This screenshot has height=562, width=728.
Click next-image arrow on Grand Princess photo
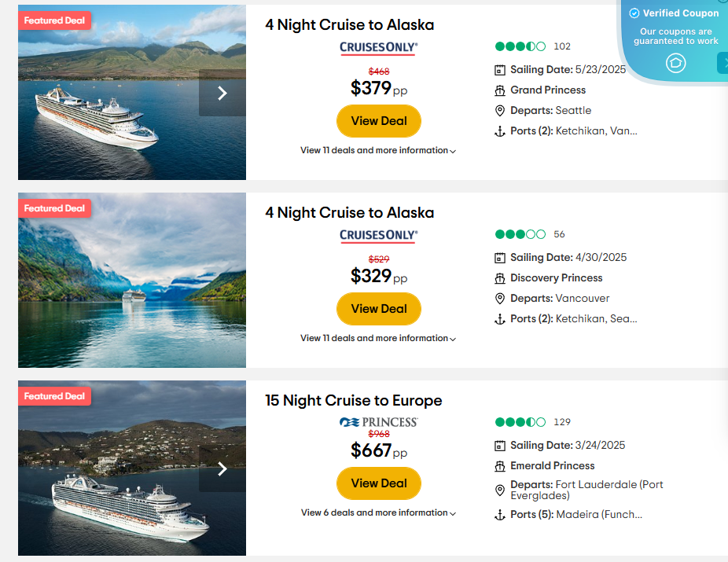pos(222,93)
